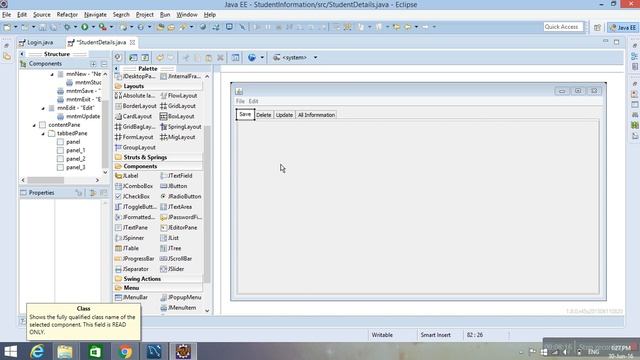The width and height of the screenshot is (640, 360).
Task: Click the components tree horizontal scrollbar
Action: pyautogui.click(x=46, y=180)
